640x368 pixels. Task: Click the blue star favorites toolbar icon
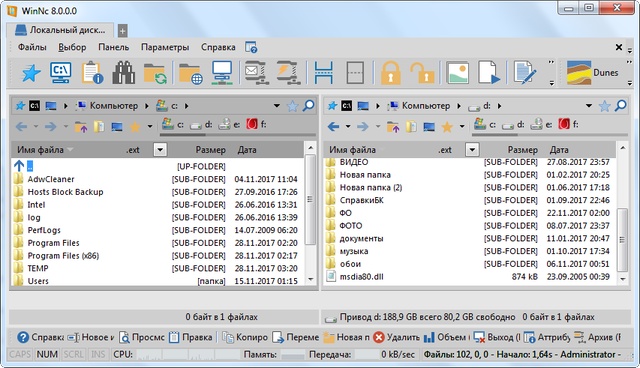(x=31, y=73)
